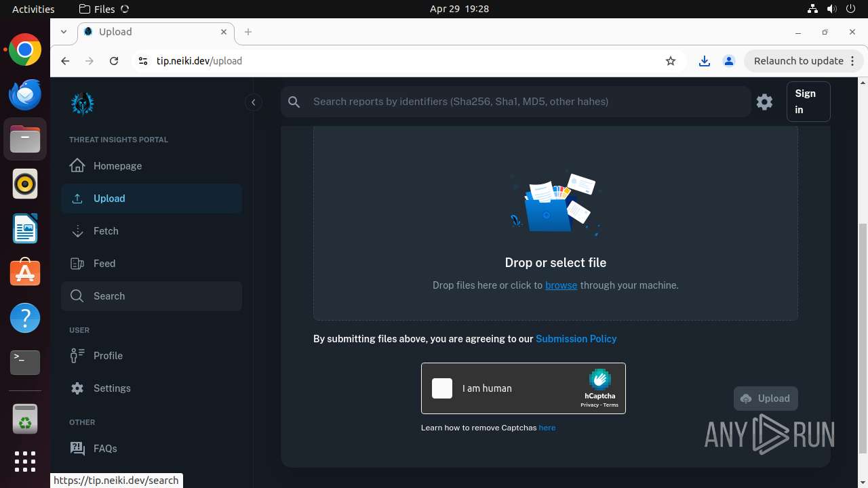Go to the Fetch page
The image size is (868, 488).
click(151, 231)
